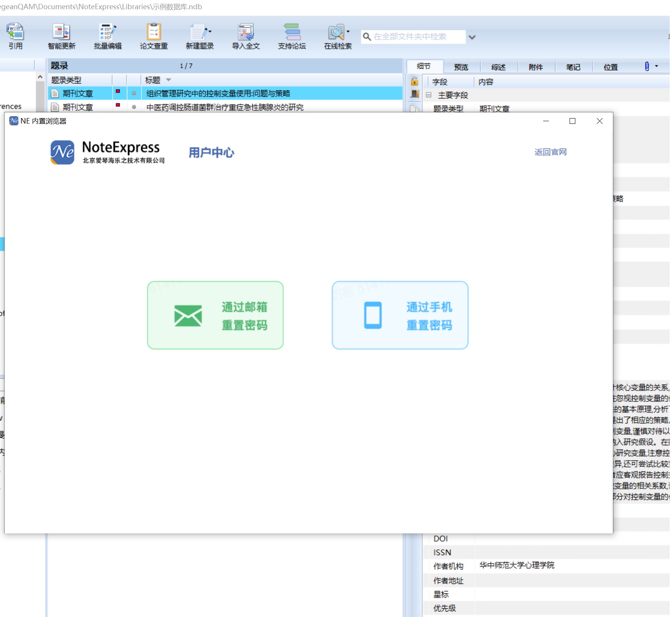Click 用户中心 heading link
This screenshot has width=672, height=617.
211,153
